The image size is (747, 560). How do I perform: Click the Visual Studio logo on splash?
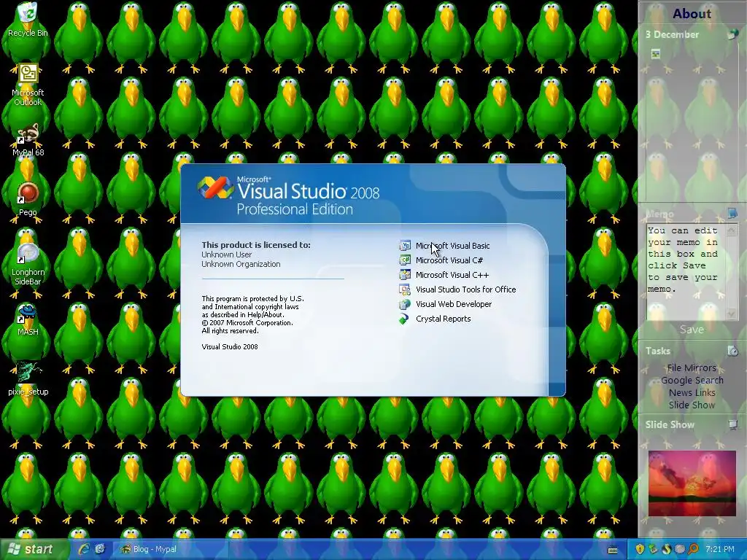click(x=216, y=187)
